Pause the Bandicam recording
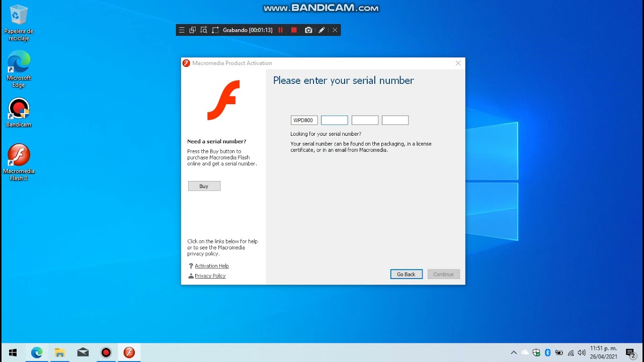 click(280, 30)
